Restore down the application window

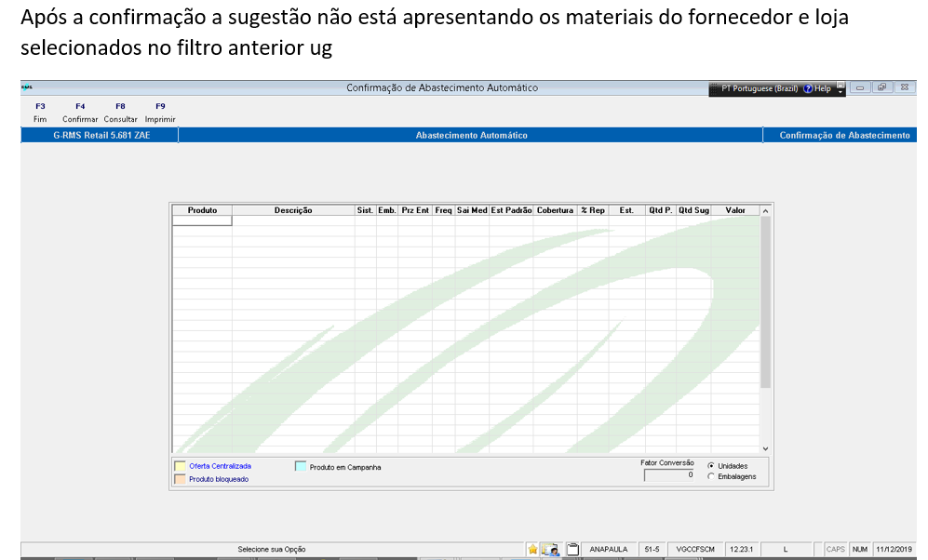pyautogui.click(x=881, y=87)
